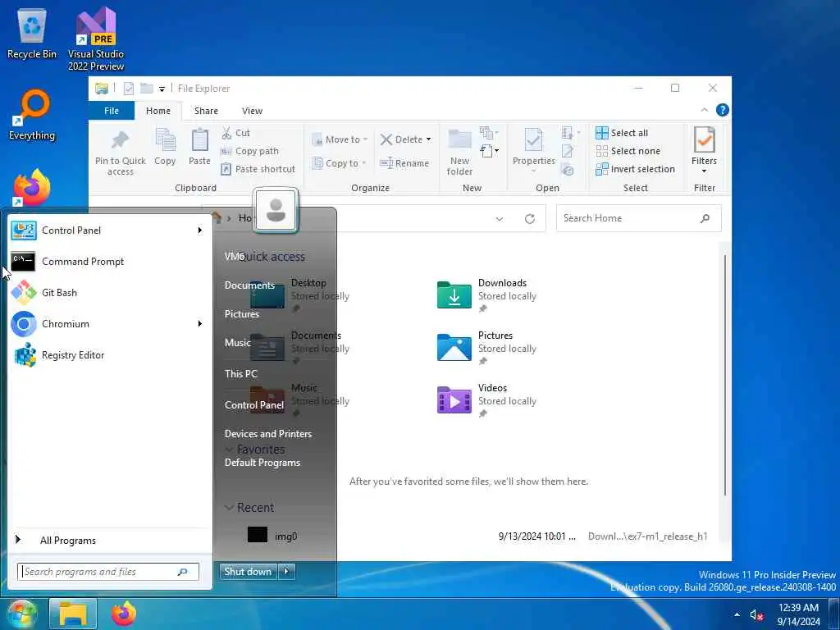
Task: Expand Control Panel submenu arrow
Action: tap(200, 231)
